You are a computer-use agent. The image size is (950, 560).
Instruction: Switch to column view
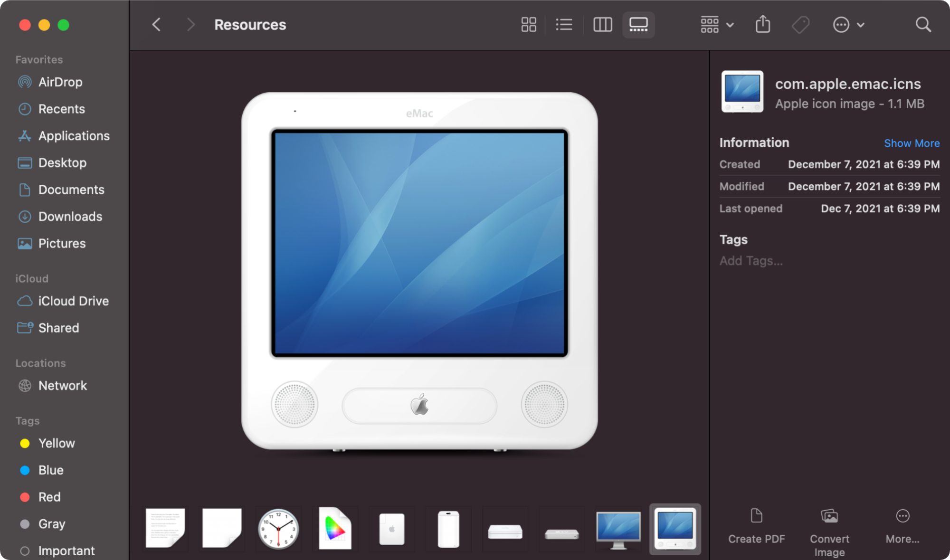click(x=602, y=25)
